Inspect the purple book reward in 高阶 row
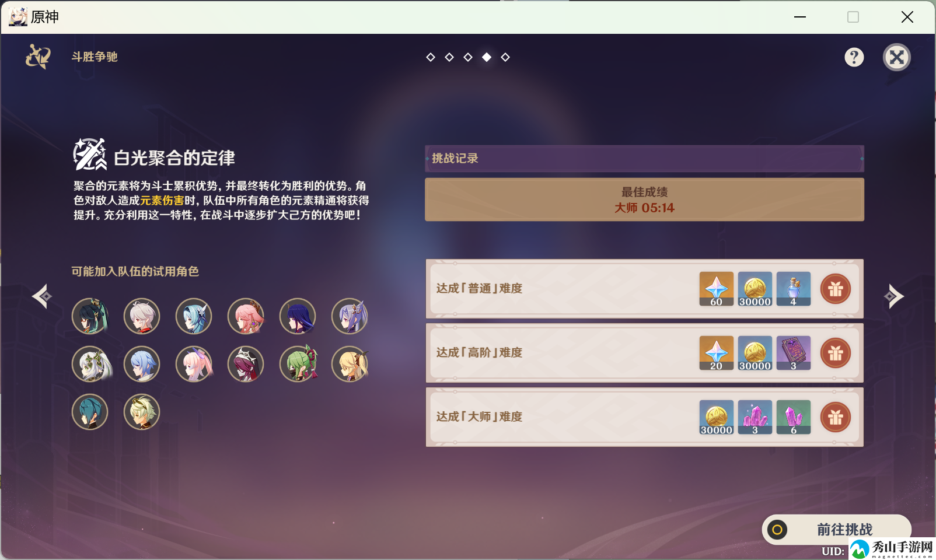936x560 pixels. (x=794, y=353)
